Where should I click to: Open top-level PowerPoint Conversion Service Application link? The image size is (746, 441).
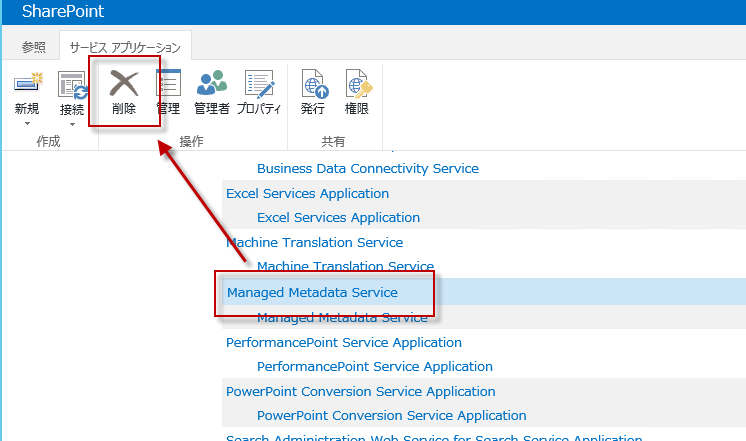point(361,392)
